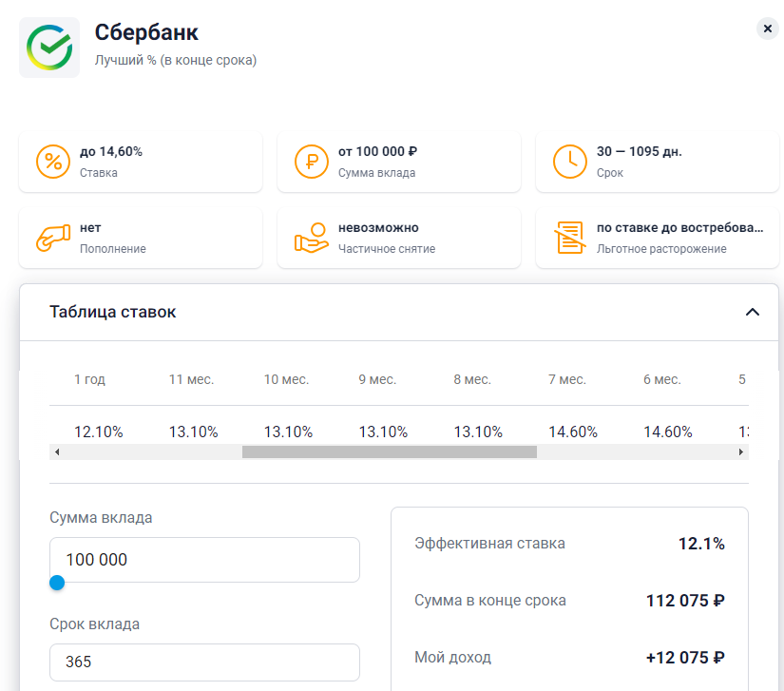Select the 6 мес. column header

(x=662, y=379)
